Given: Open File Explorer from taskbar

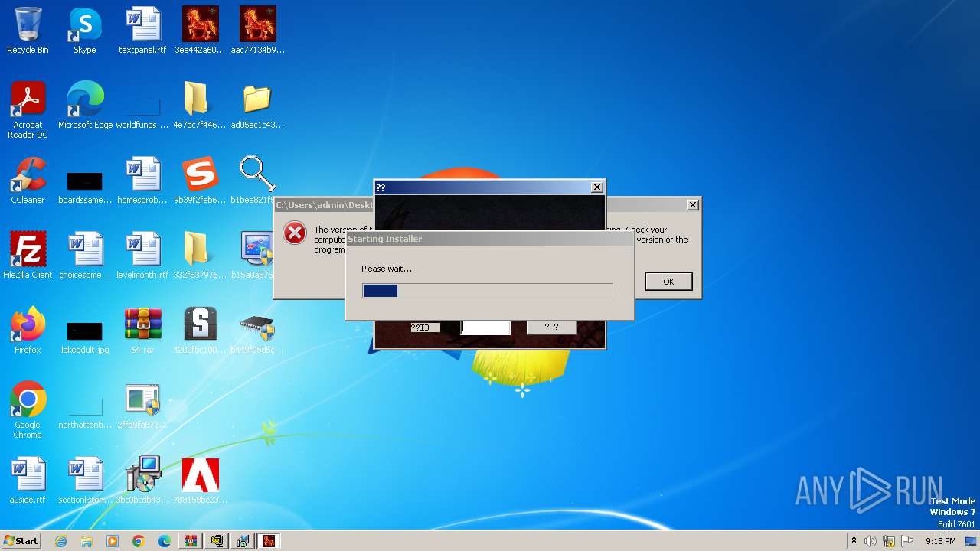Looking at the screenshot, I should pyautogui.click(x=87, y=541).
